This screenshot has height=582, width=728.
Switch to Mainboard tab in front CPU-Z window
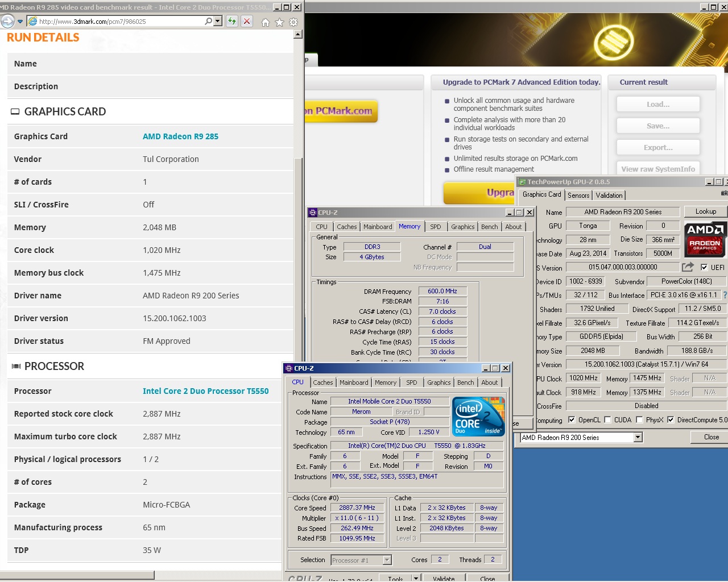click(x=354, y=383)
